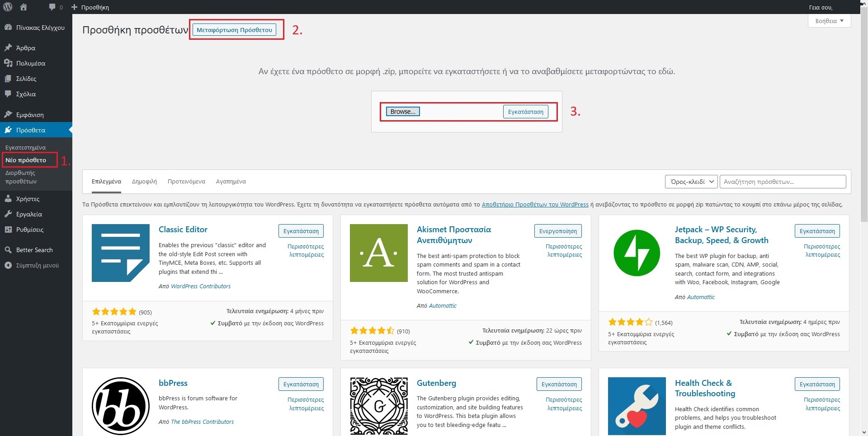Viewport: 868px width, 436px height.
Task: Open Jetpack – WP Security title link
Action: coord(722,235)
